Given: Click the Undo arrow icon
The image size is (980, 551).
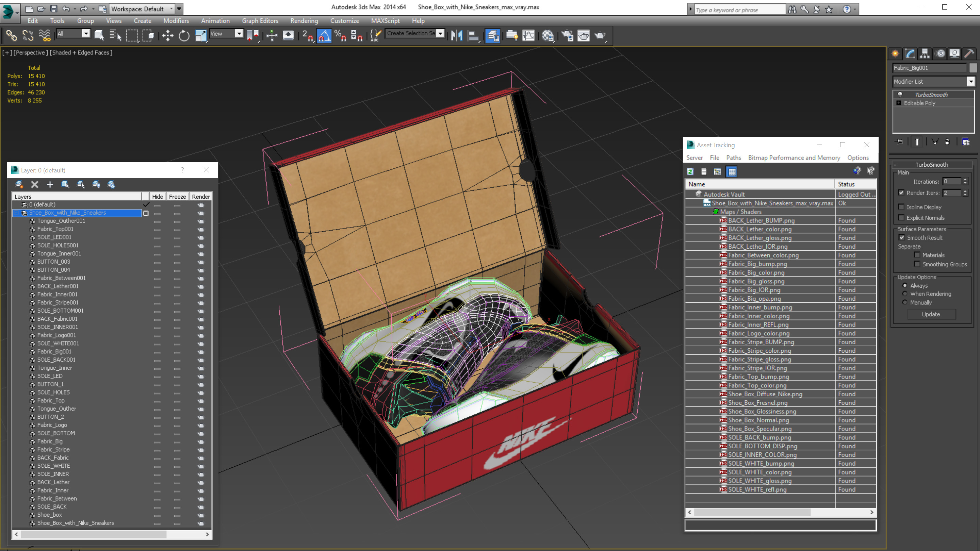Looking at the screenshot, I should (x=66, y=9).
